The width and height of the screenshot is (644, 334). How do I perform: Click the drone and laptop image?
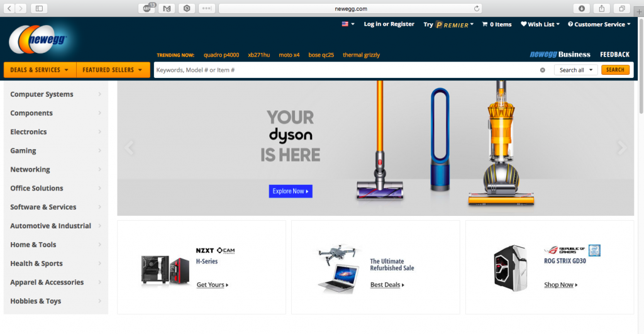click(339, 269)
